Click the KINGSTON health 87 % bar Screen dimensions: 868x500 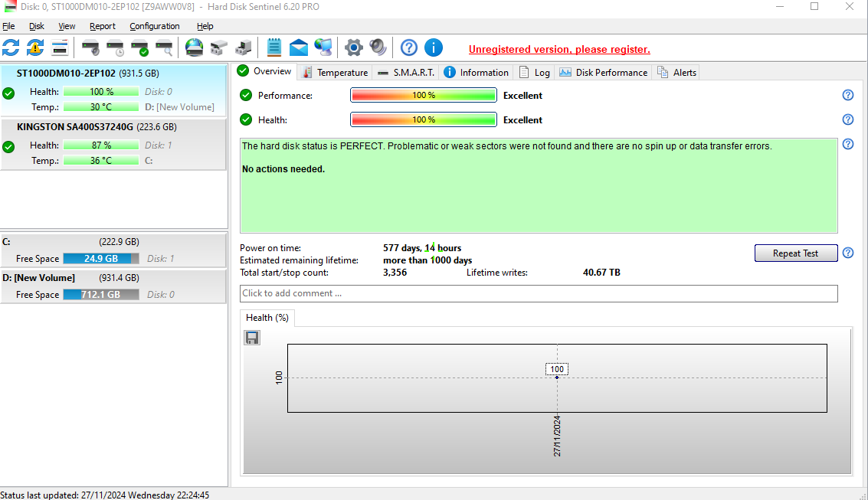[x=101, y=145]
